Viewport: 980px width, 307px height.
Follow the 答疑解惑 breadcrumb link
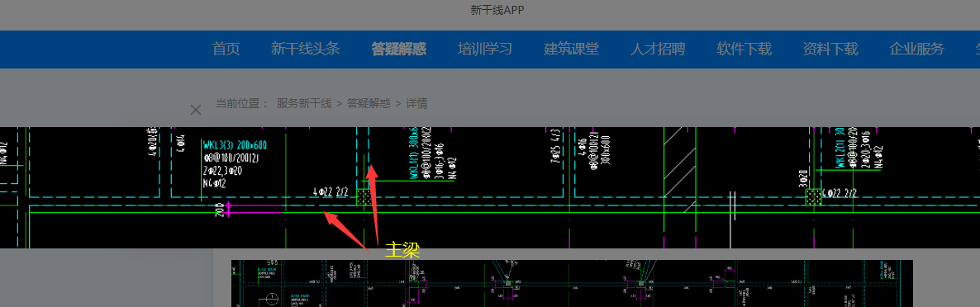click(369, 104)
